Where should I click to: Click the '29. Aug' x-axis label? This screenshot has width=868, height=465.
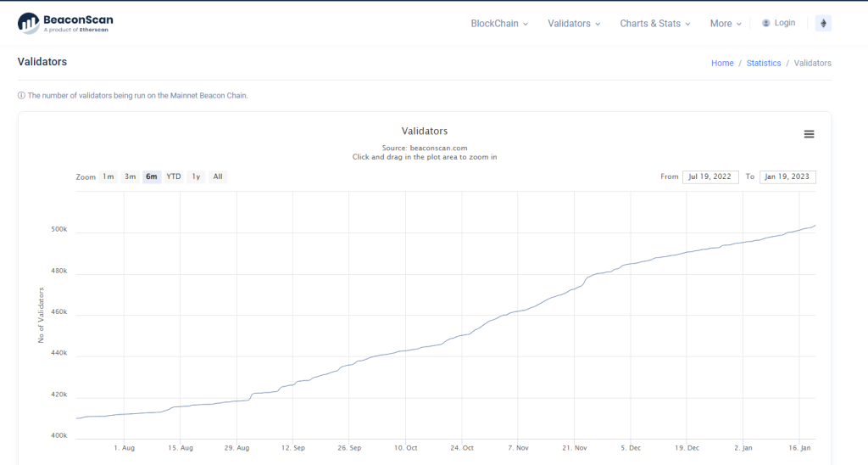[x=237, y=448]
